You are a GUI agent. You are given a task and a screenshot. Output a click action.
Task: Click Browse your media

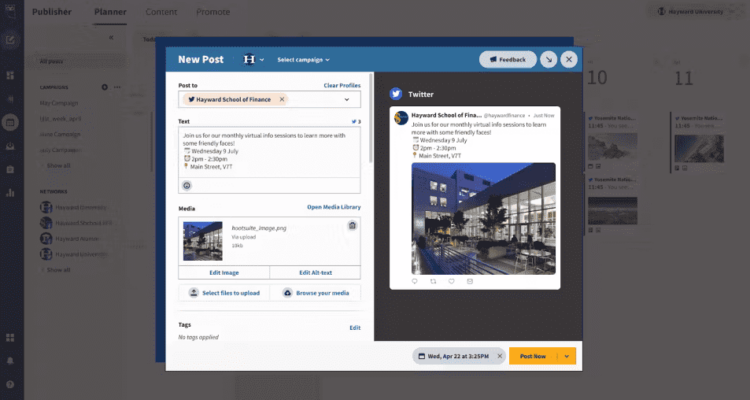[x=315, y=293]
